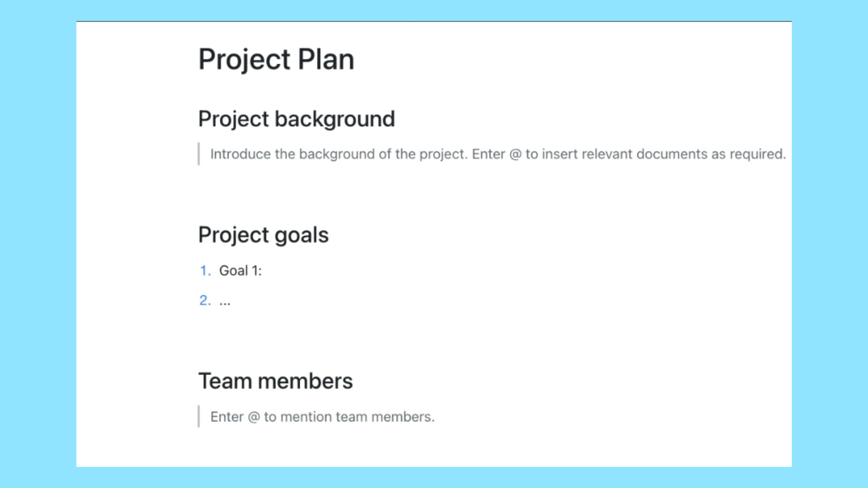Click the word Plan in title
The width and height of the screenshot is (868, 488).
[325, 60]
